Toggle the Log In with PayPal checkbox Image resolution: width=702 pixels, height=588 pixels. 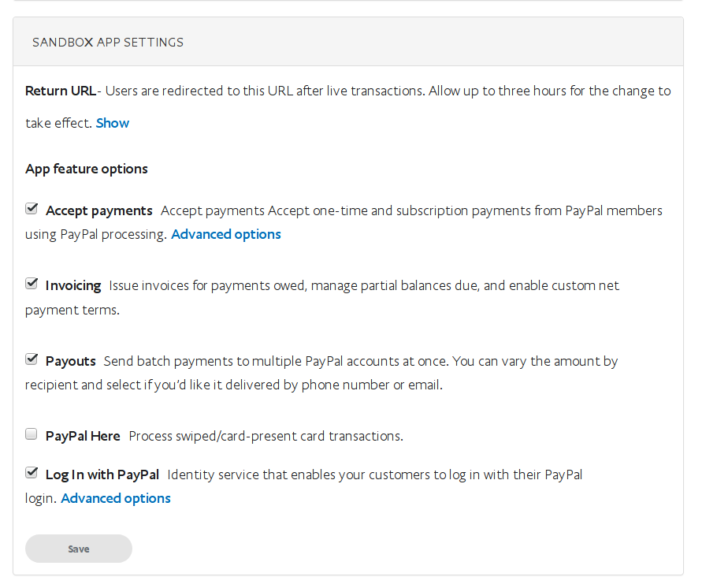(32, 473)
